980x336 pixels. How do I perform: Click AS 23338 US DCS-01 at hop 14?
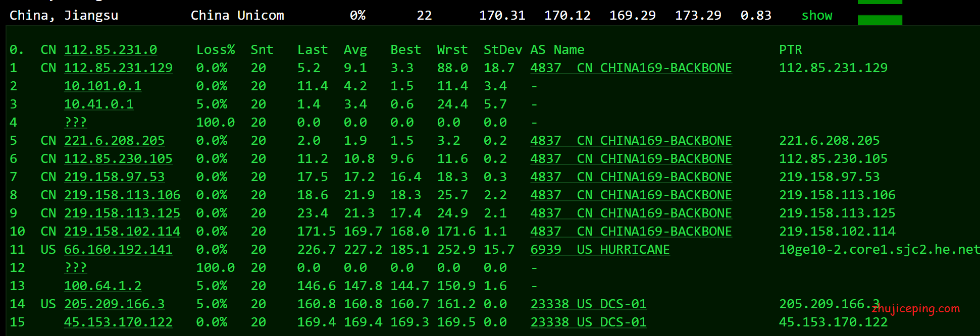[588, 304]
